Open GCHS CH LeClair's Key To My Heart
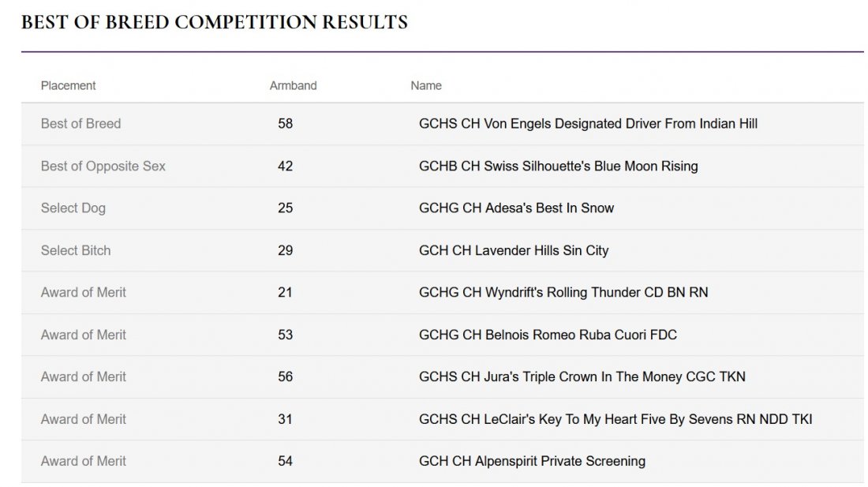The width and height of the screenshot is (868, 487). click(615, 419)
